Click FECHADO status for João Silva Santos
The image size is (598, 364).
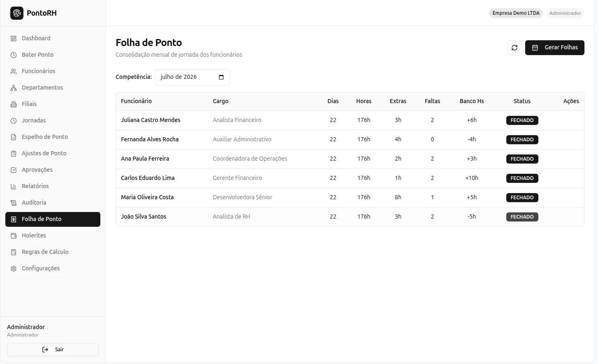click(x=522, y=217)
